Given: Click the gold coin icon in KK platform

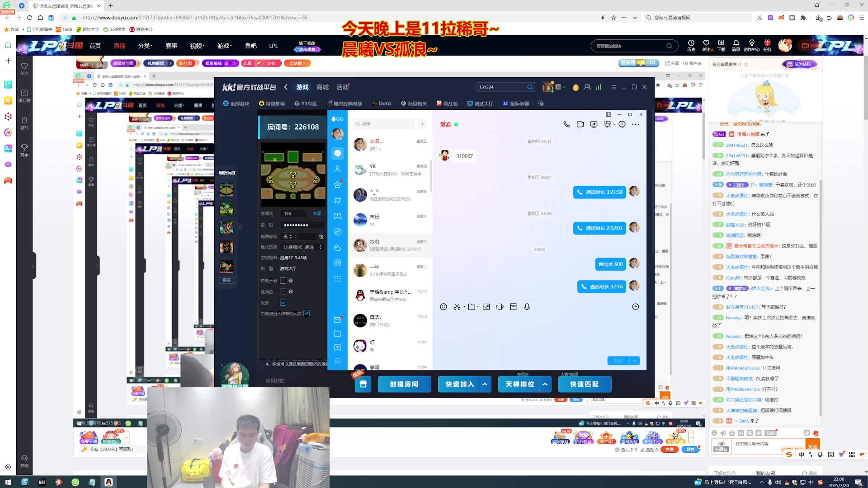Looking at the screenshot, I should [576, 87].
